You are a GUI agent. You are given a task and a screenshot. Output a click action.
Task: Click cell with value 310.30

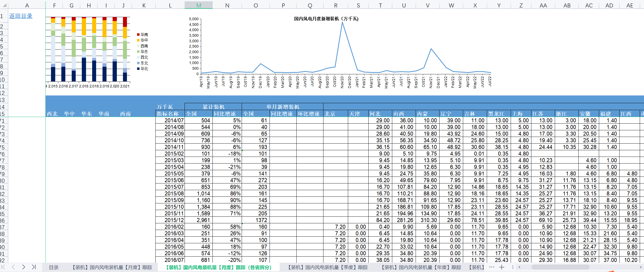pyautogui.click(x=427, y=220)
